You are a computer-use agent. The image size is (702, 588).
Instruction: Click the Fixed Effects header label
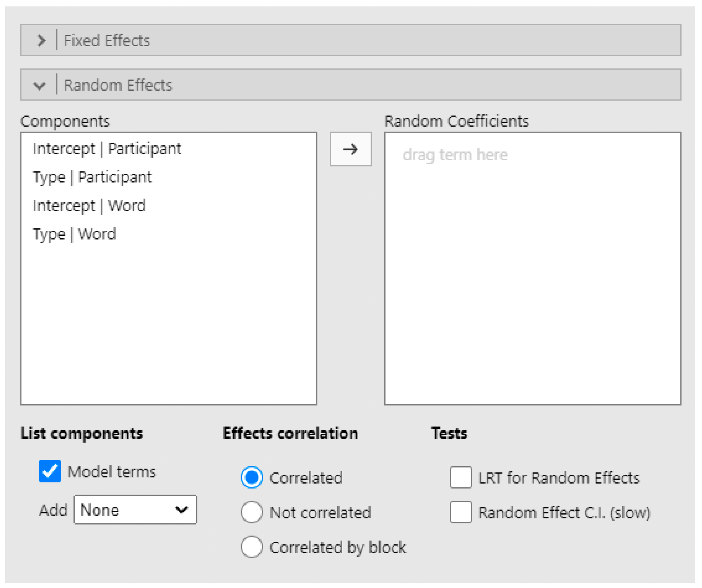click(x=107, y=41)
